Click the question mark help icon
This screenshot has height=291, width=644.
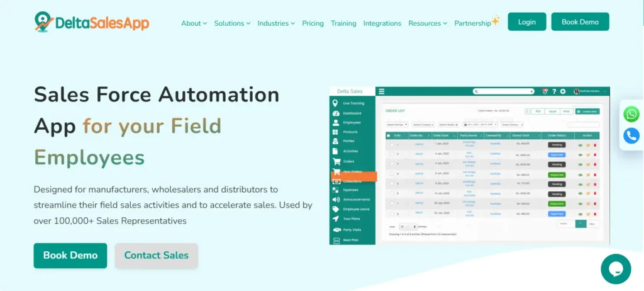point(554,91)
